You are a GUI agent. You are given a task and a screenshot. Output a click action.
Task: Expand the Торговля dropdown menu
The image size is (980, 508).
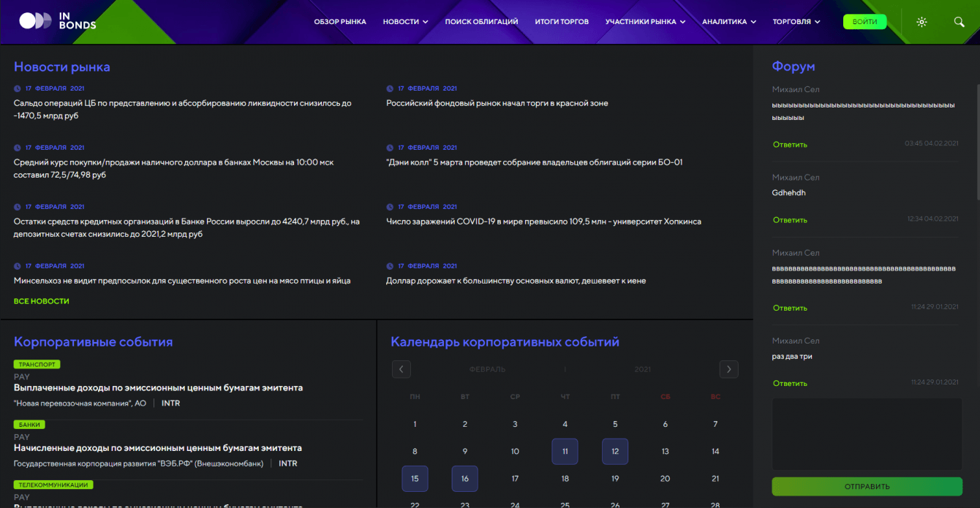[796, 22]
